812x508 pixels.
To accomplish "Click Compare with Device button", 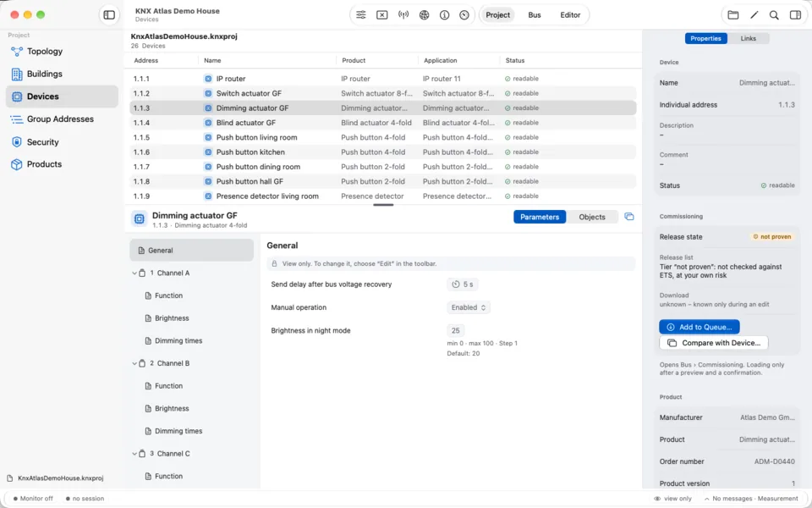I will click(714, 343).
